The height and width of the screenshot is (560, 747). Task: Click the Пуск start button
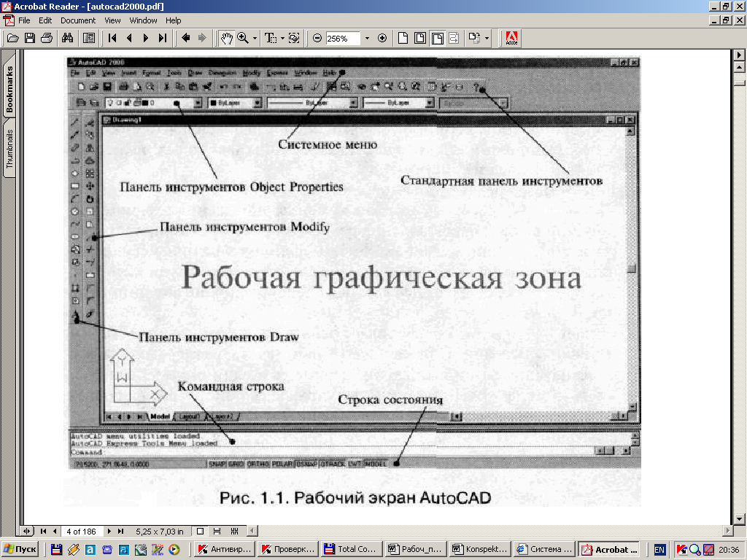(x=20, y=550)
